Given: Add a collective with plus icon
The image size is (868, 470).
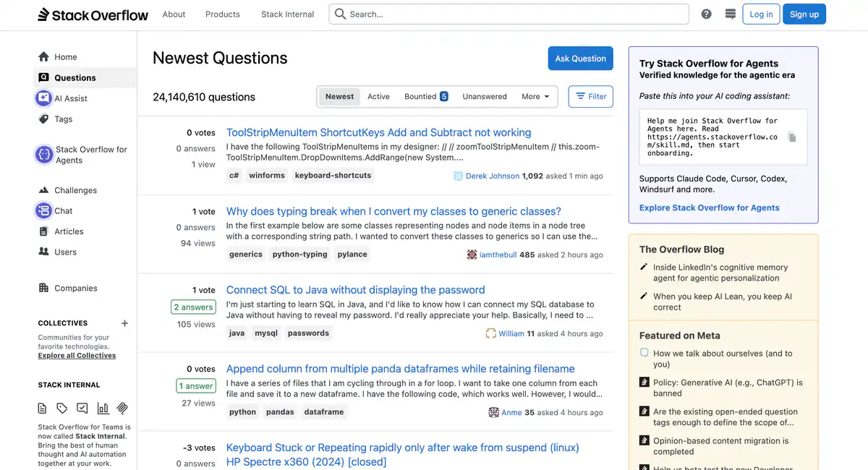Looking at the screenshot, I should tap(124, 323).
